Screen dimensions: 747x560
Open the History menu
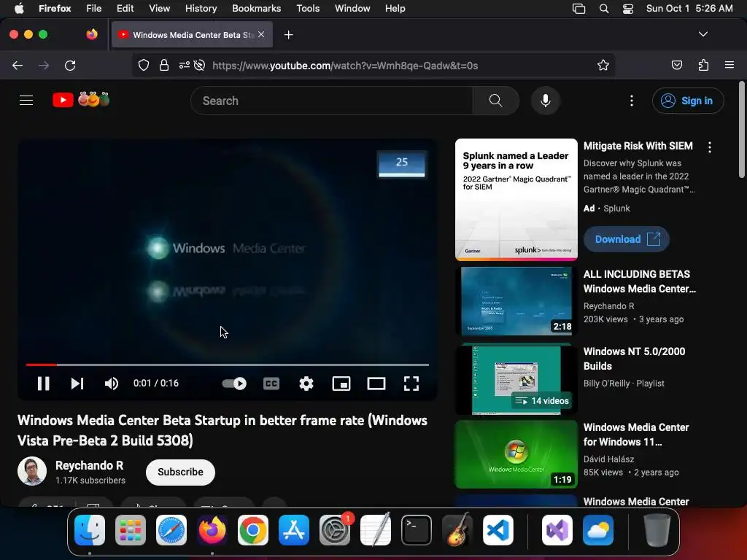201,8
